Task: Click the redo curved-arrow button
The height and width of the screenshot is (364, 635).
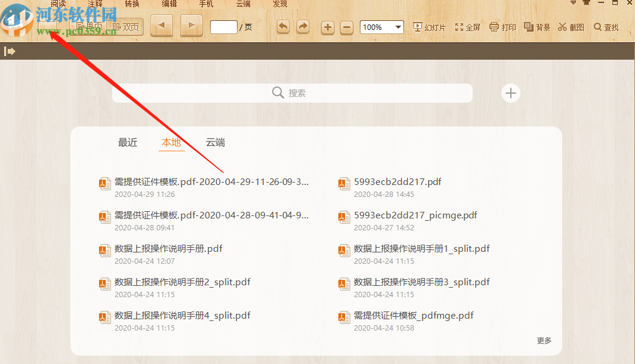Action: tap(303, 27)
